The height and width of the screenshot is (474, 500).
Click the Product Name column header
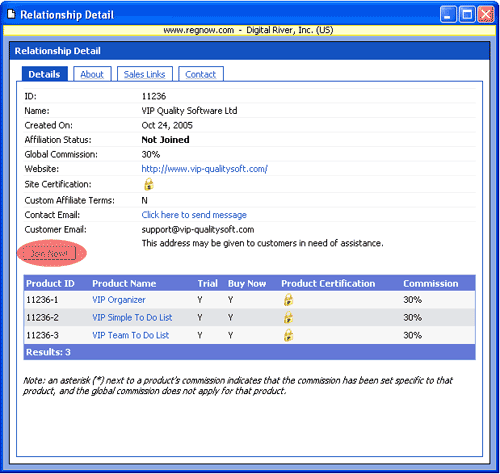pos(124,283)
